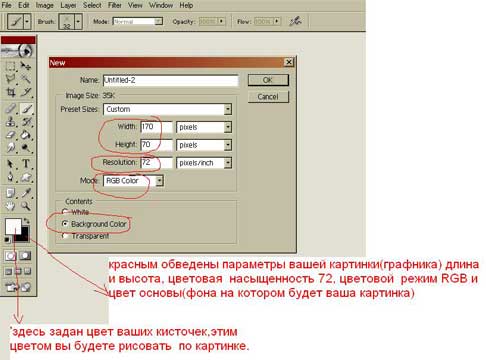
Task: Select the Crop tool
Action: tap(11, 92)
